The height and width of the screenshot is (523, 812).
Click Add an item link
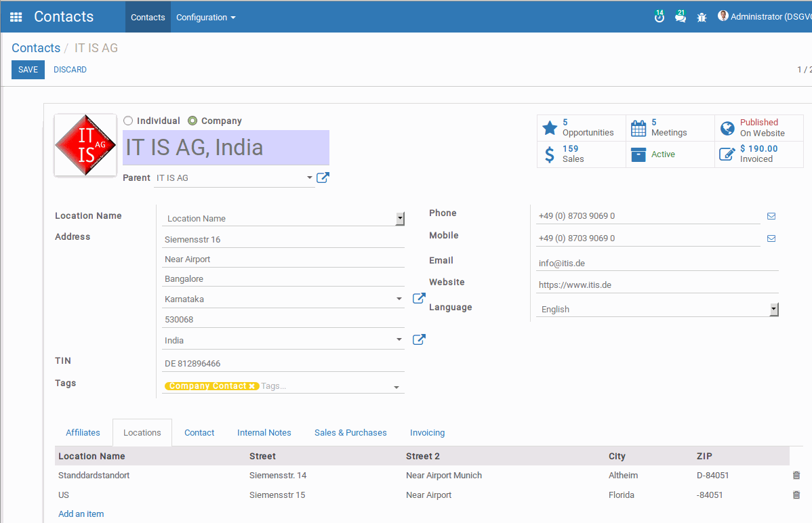[81, 514]
